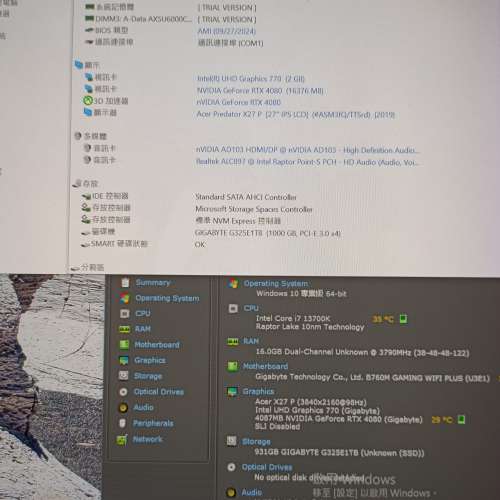Click 'Standard SATA AHCI Controller' row
Viewport: 500px width, 500px height.
coord(246,197)
